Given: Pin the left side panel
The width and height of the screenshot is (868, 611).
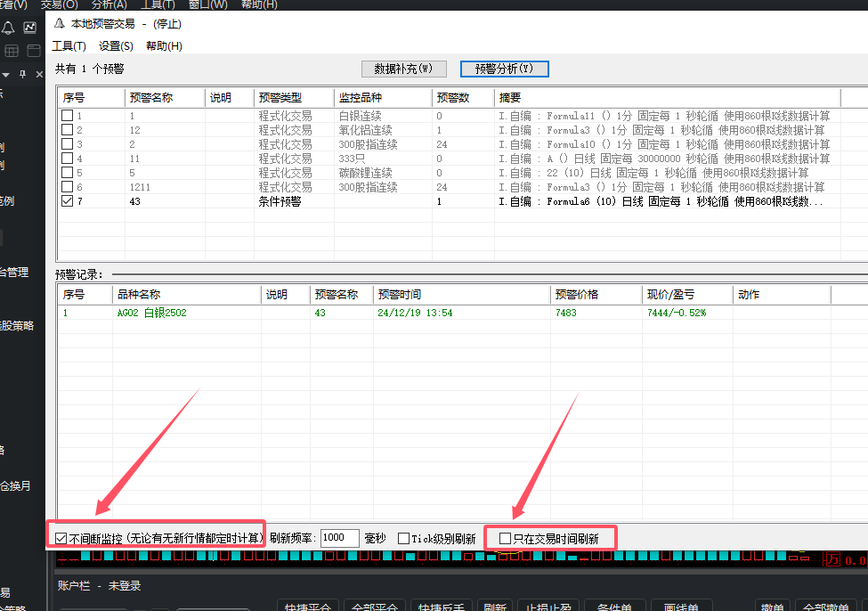Looking at the screenshot, I should click(x=23, y=74).
